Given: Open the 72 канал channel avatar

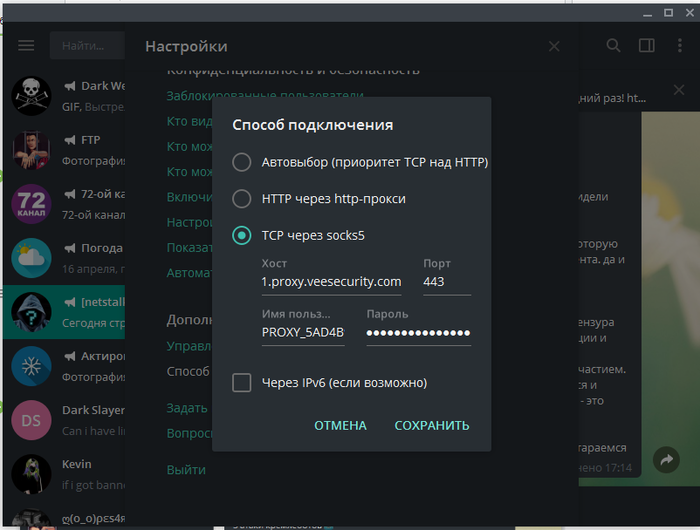Looking at the screenshot, I should 31,203.
